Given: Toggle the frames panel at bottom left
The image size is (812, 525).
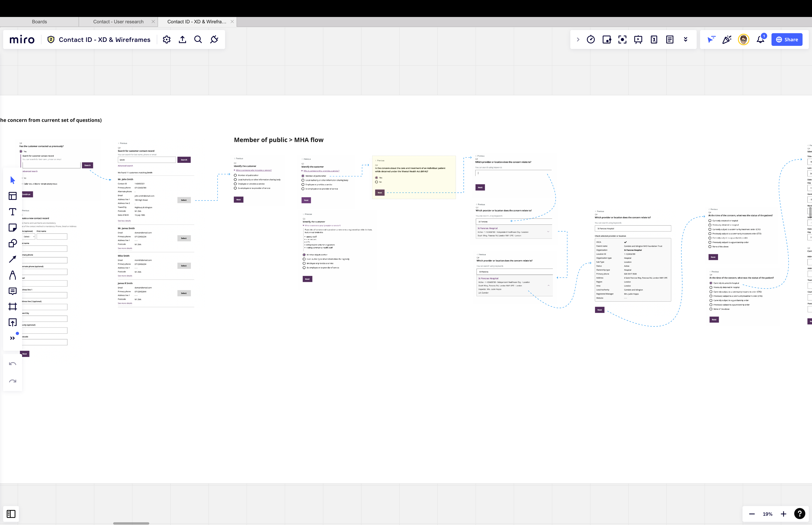Looking at the screenshot, I should 11,514.
